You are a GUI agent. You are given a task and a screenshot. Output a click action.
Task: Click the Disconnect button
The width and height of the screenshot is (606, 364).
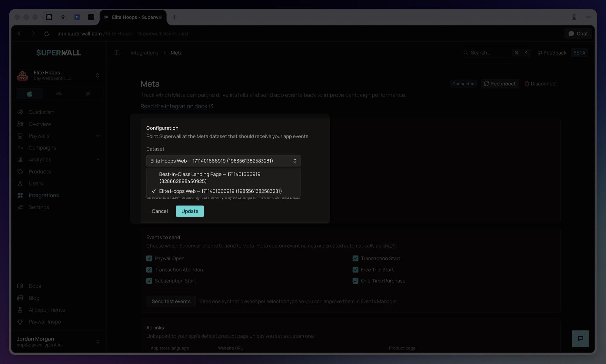tap(541, 84)
